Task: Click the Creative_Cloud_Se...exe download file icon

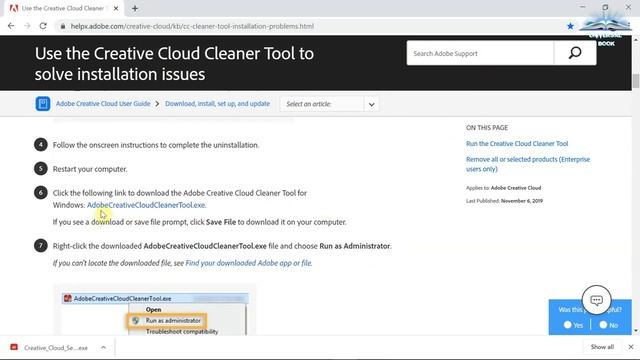Action: tap(14, 347)
